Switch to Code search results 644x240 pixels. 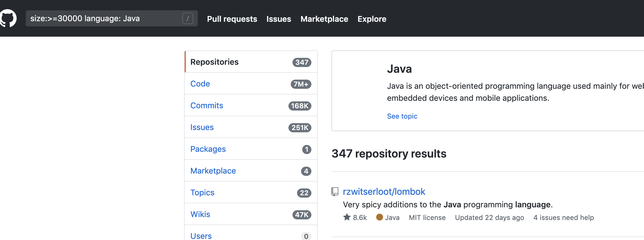point(200,84)
